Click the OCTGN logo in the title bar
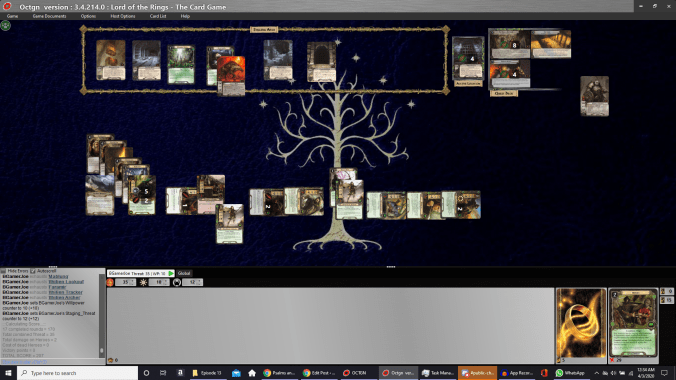676x380 pixels. coord(7,6)
